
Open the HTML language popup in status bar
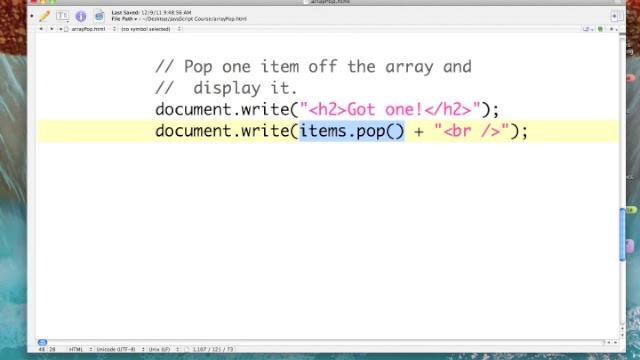tap(80, 349)
